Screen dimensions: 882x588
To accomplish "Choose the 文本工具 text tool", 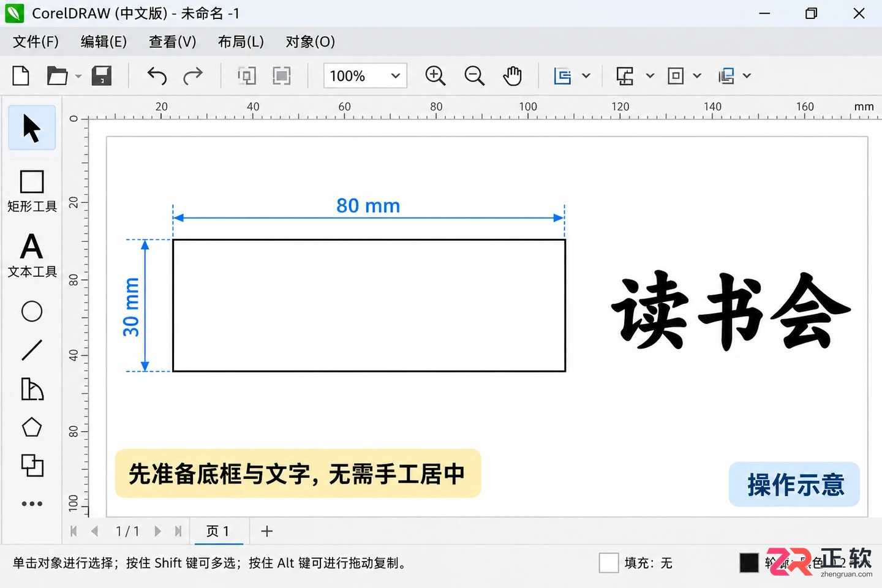I will pyautogui.click(x=32, y=255).
